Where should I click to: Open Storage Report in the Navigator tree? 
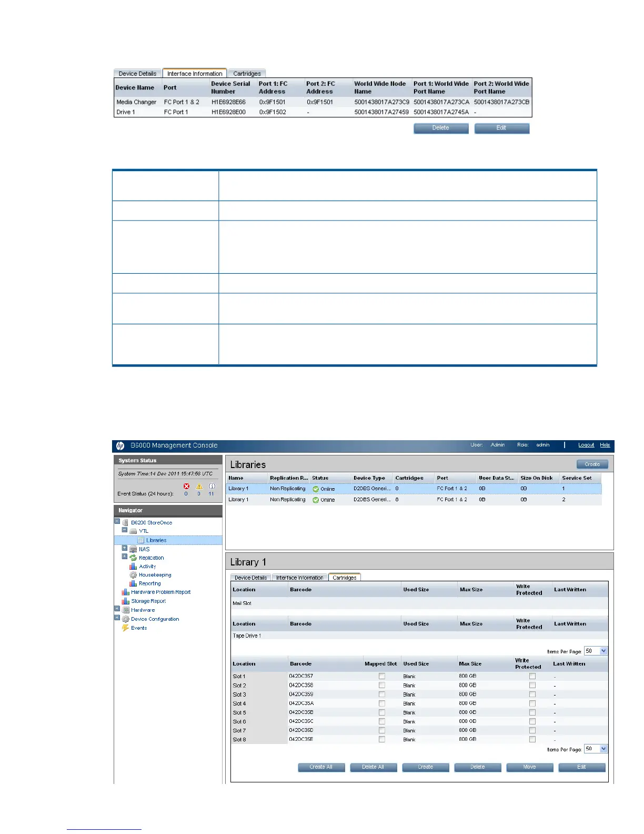click(148, 601)
